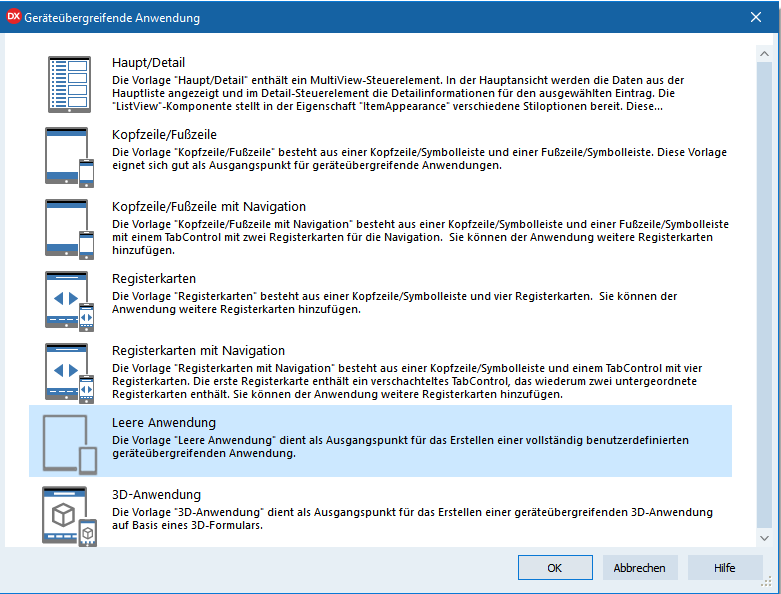The image size is (781, 594).
Task: Click the DX logo in title bar
Action: [x=14, y=17]
